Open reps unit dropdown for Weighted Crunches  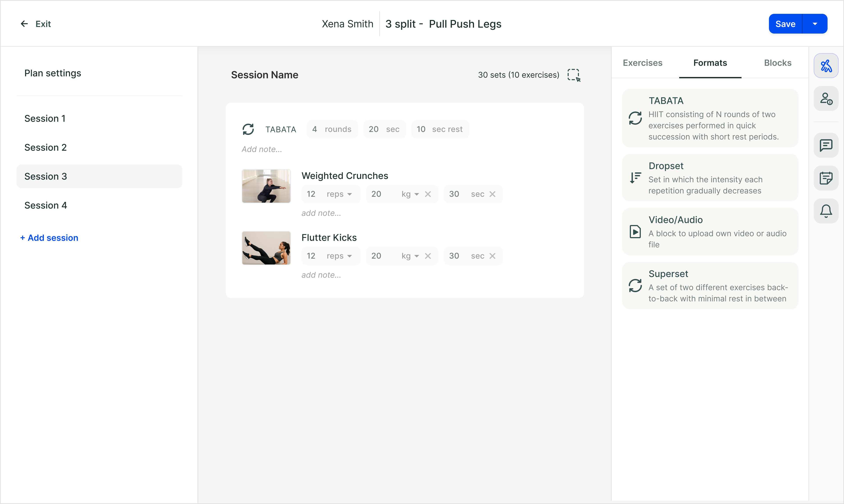point(350,194)
